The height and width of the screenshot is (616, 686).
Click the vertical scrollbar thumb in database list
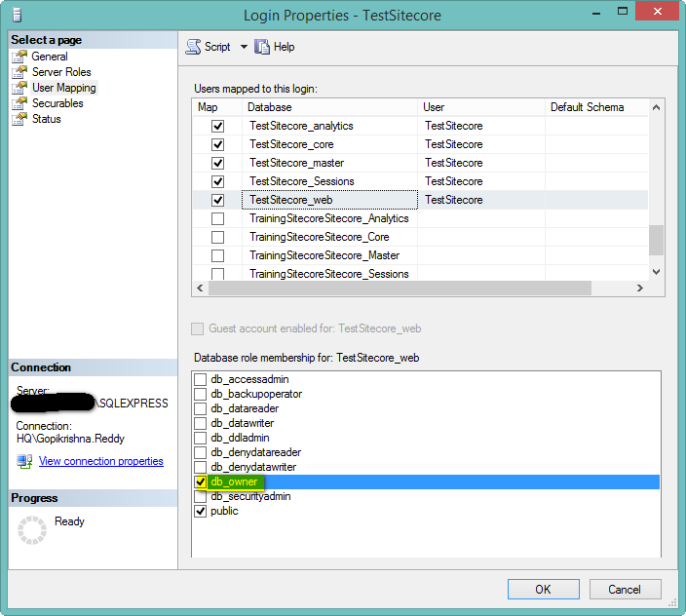point(656,240)
